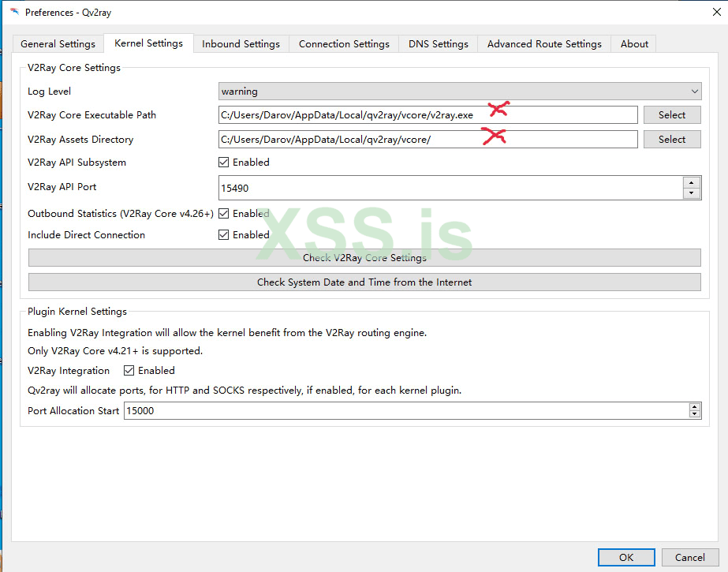Toggle the Outbound Statistics checkbox
The image size is (728, 572).
224,214
